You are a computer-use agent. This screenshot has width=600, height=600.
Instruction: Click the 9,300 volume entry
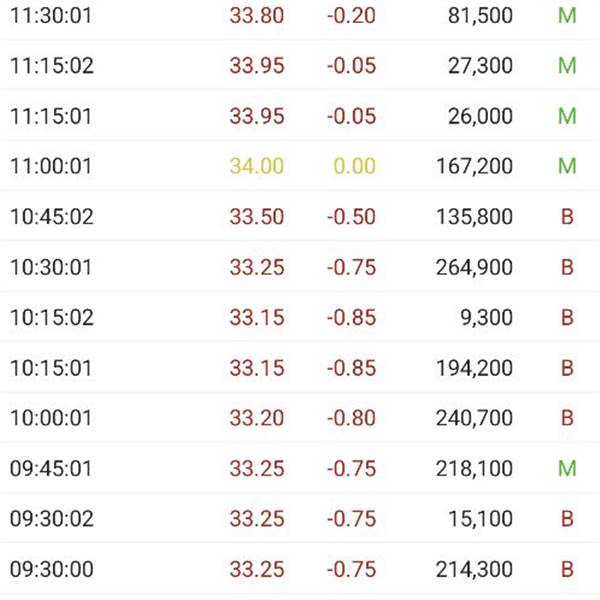coord(486,318)
